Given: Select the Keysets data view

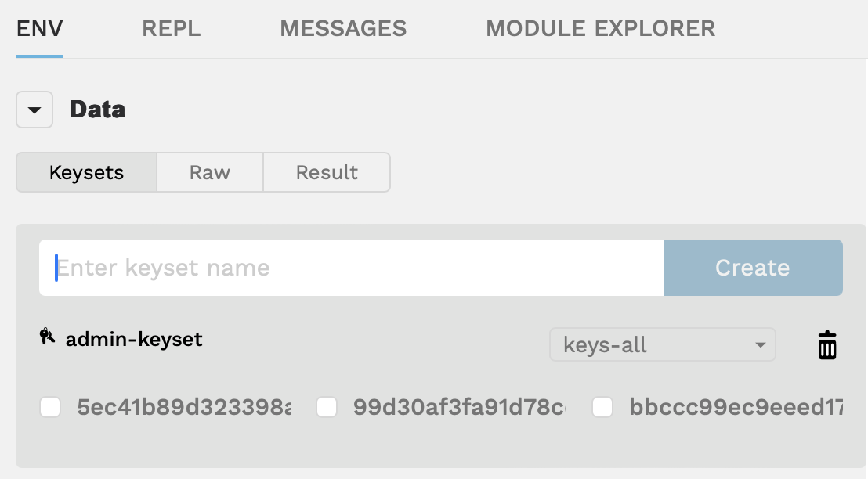Looking at the screenshot, I should pyautogui.click(x=86, y=172).
